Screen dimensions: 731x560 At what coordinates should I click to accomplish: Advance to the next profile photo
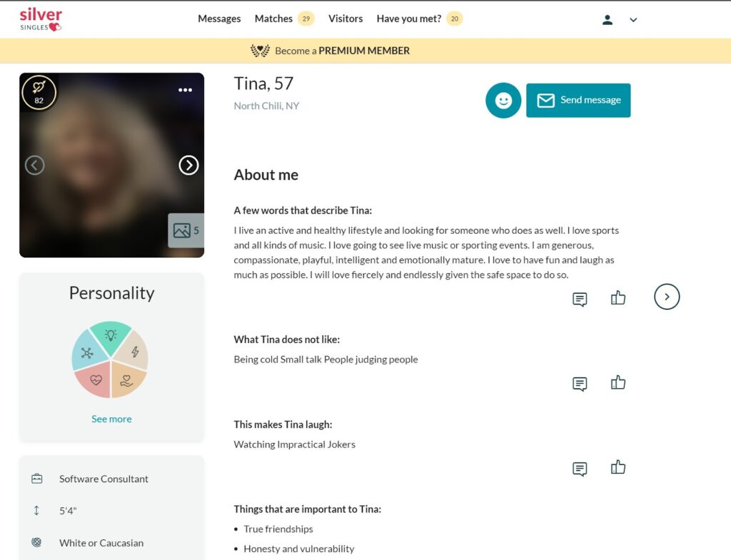(188, 165)
